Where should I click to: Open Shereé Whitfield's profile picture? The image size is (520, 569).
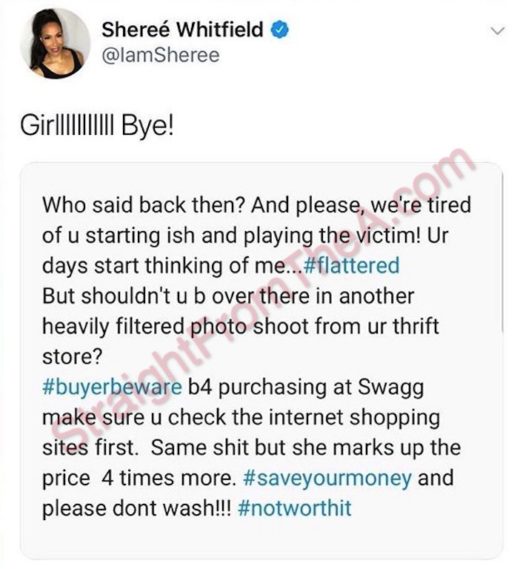55,44
